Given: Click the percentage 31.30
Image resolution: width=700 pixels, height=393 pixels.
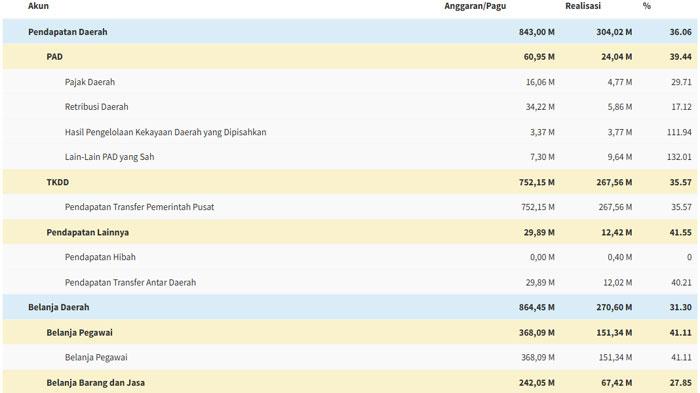Looking at the screenshot, I should (x=680, y=307).
